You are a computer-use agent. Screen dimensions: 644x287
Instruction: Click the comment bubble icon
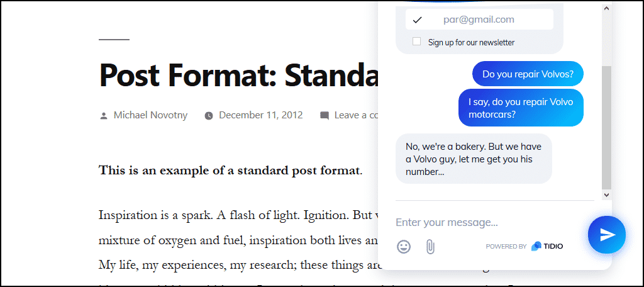325,116
